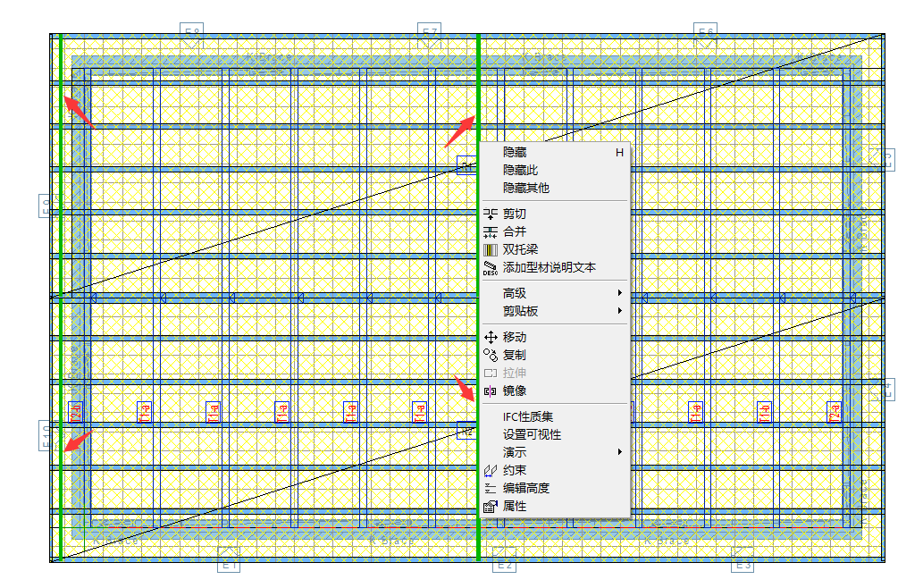This screenshot has width=923, height=588.
Task: Click the 编辑高度 edit height icon
Action: [x=491, y=488]
